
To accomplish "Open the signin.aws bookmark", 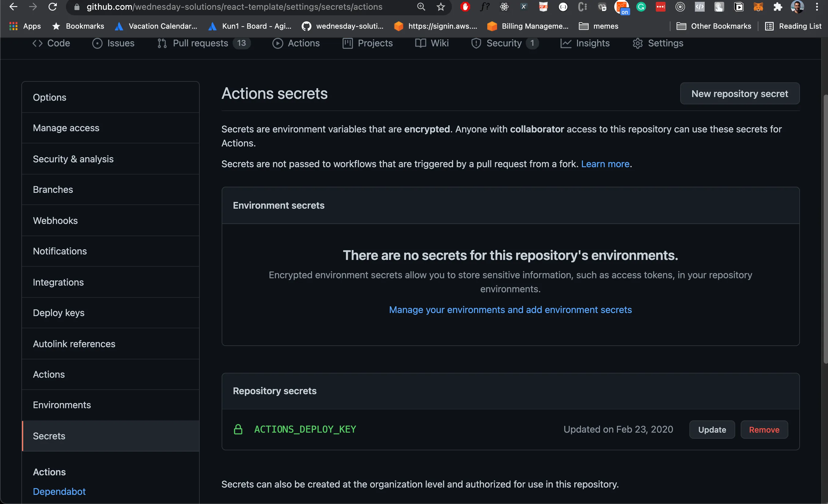I will pos(435,26).
